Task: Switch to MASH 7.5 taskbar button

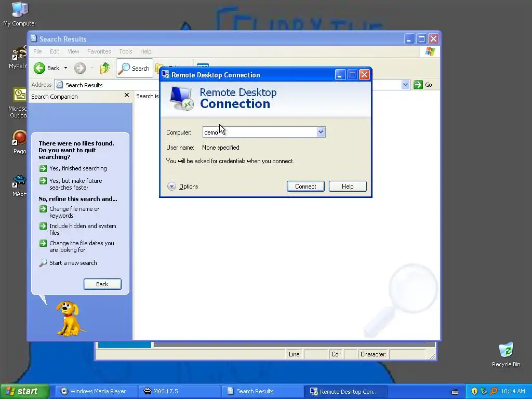Action: click(x=180, y=391)
